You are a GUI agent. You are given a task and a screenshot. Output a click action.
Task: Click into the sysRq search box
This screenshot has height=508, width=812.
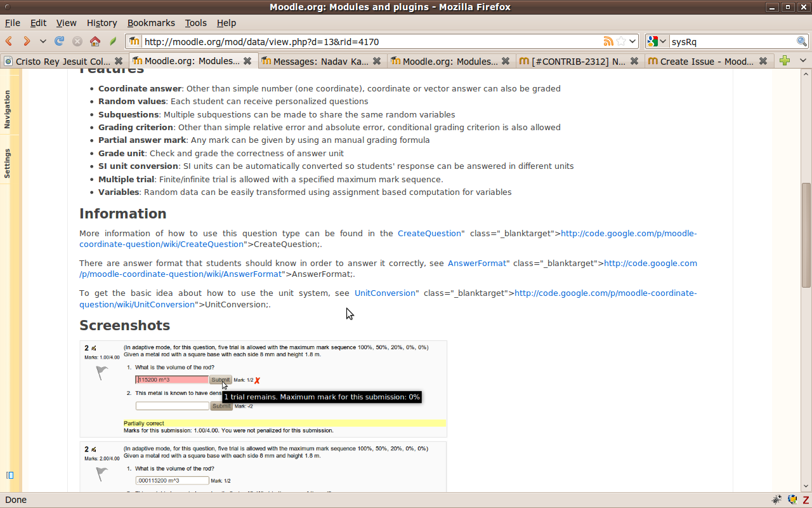(x=731, y=41)
